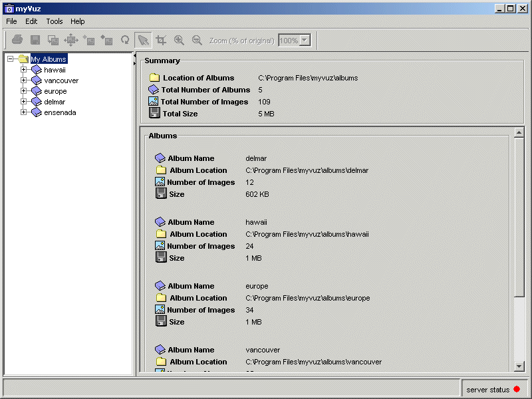Click the 'C:\Program Files\myvuz\albums\vancouver' path

(x=313, y=362)
